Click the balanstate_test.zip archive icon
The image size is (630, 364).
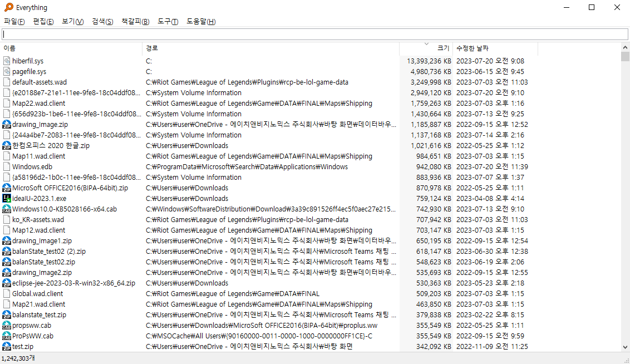click(7, 315)
